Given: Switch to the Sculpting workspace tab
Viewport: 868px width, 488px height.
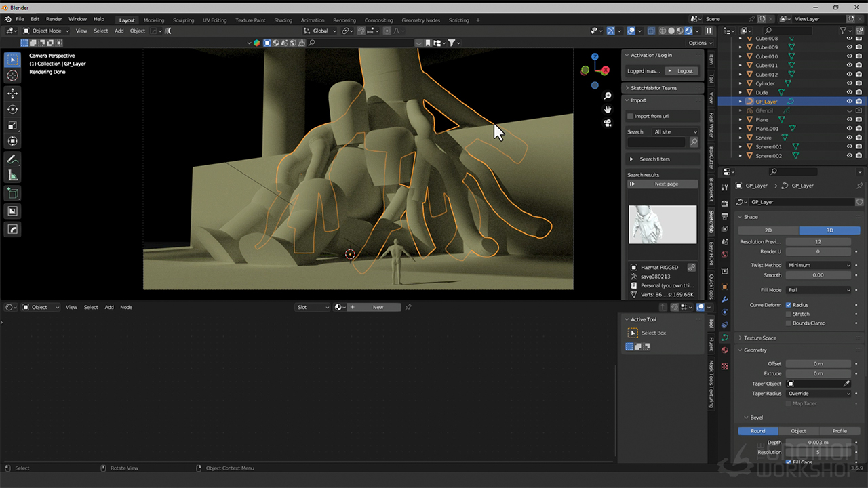Looking at the screenshot, I should (183, 20).
